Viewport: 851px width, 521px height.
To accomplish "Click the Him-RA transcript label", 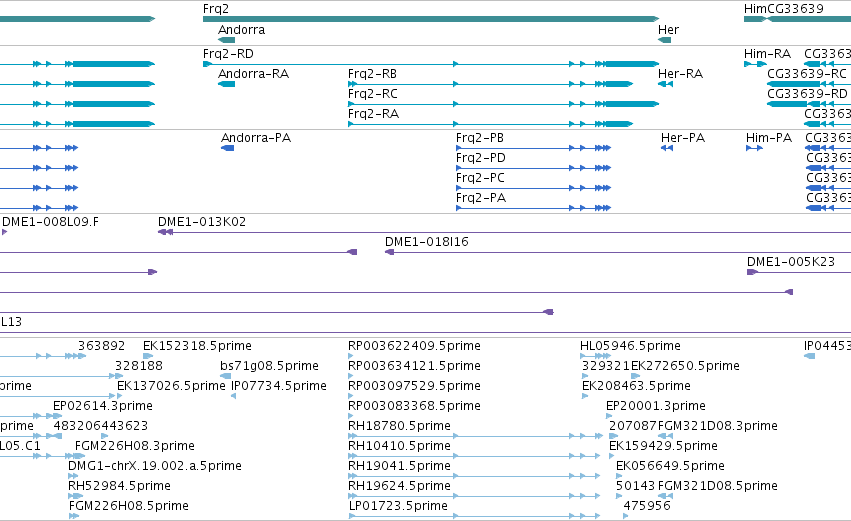I will (x=767, y=54).
